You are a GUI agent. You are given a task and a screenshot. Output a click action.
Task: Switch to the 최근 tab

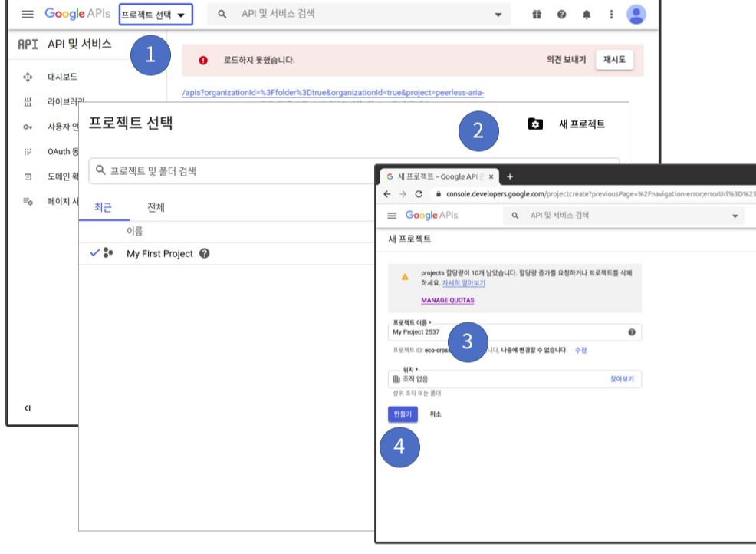[x=104, y=207]
